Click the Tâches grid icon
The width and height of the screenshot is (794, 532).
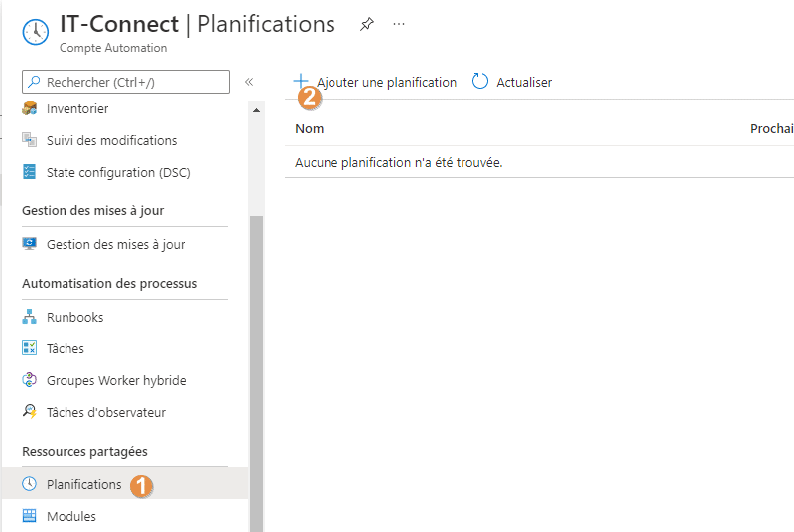point(30,347)
